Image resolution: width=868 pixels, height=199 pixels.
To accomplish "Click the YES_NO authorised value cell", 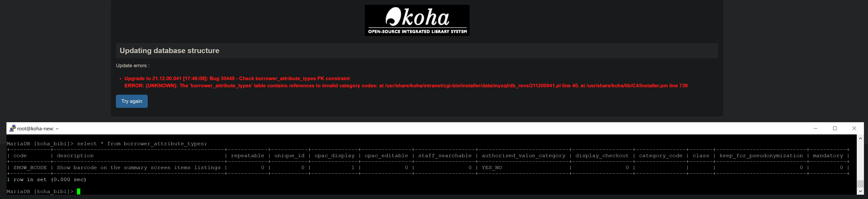I will pos(492,168).
